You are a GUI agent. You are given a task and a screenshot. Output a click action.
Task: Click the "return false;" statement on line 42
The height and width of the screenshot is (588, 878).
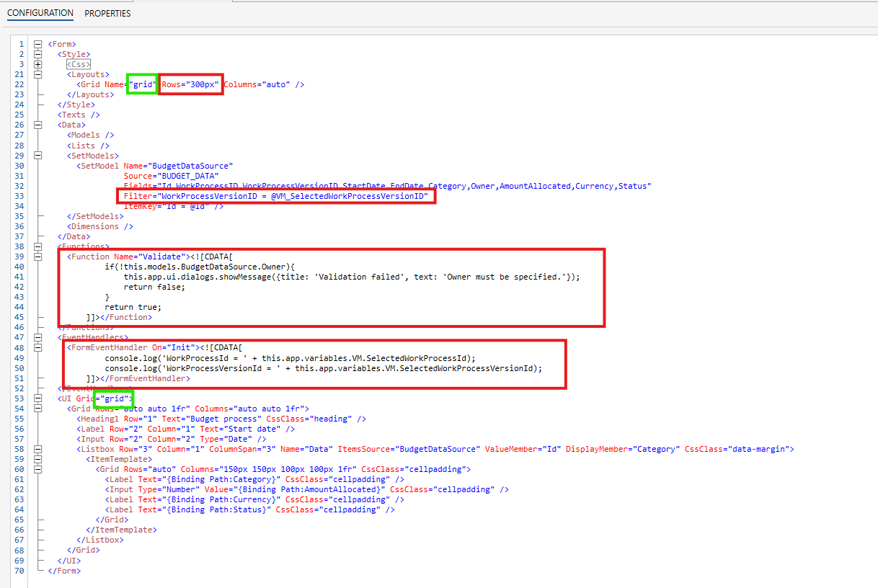point(154,286)
